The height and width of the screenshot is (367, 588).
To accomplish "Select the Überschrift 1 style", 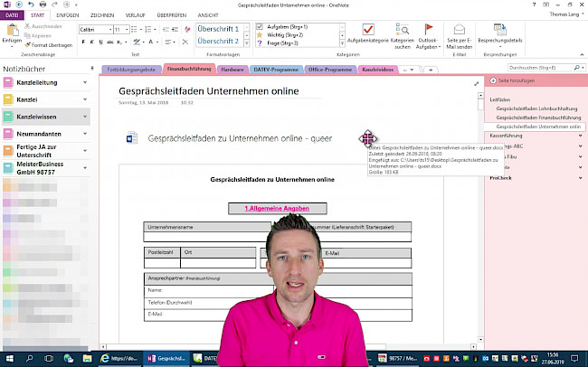I will pyautogui.click(x=219, y=28).
